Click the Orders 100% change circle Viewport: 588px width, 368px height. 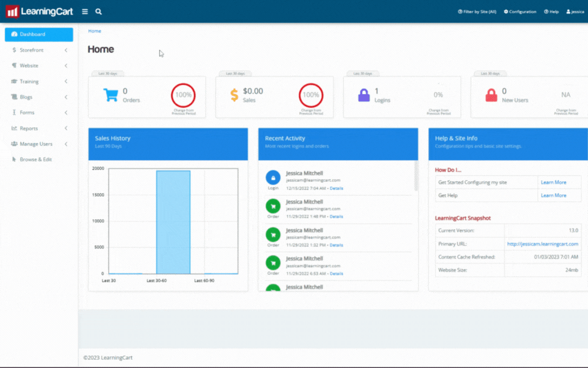click(183, 95)
